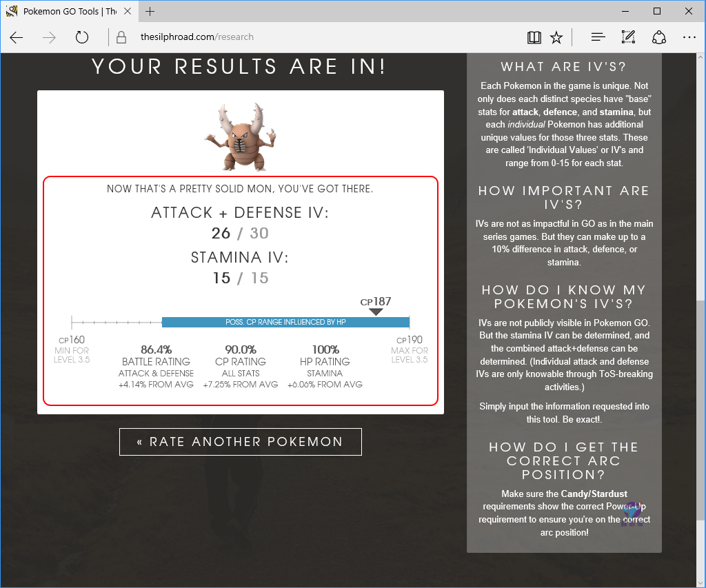
Task: Close the Pokemon GO Tools tab
Action: (128, 11)
